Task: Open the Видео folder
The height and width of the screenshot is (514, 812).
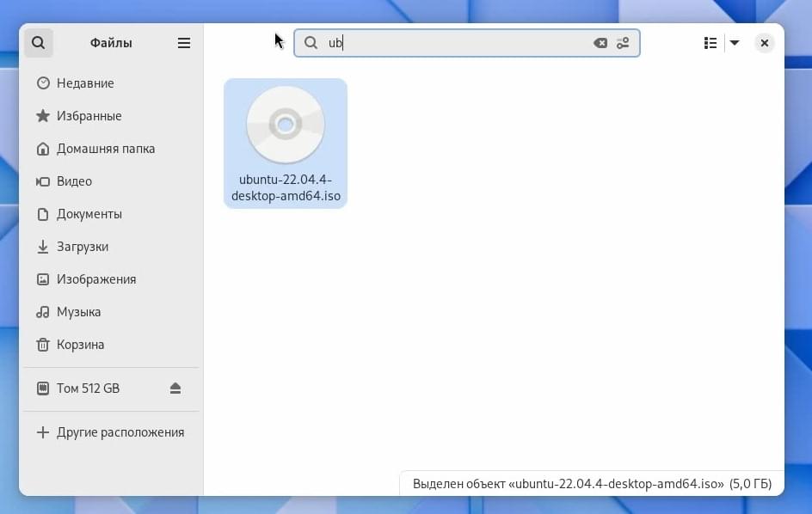Action: (x=111, y=181)
